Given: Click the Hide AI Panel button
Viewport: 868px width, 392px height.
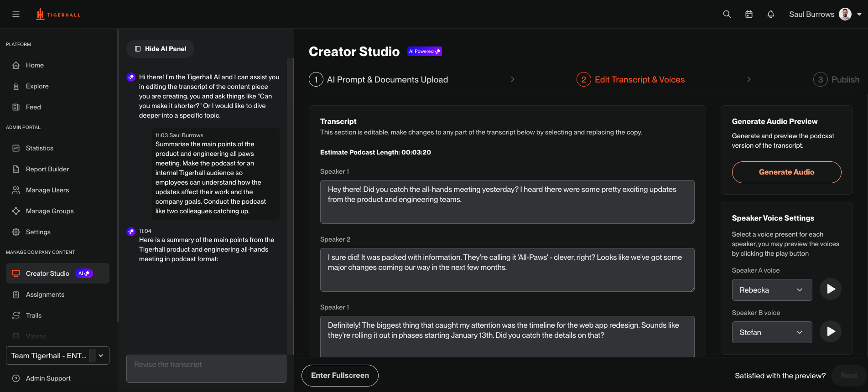Looking at the screenshot, I should [x=160, y=49].
